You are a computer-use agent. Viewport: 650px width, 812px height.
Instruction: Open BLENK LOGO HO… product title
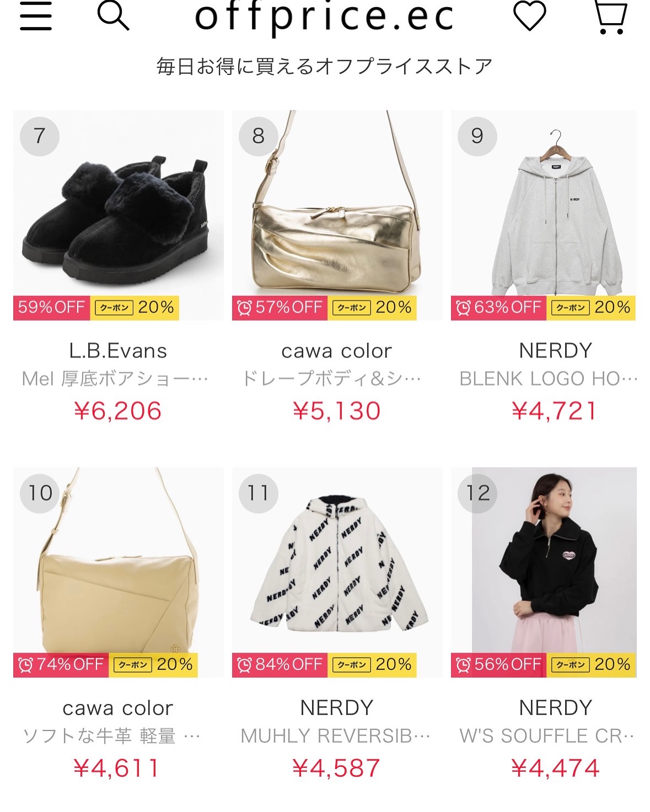pyautogui.click(x=549, y=379)
